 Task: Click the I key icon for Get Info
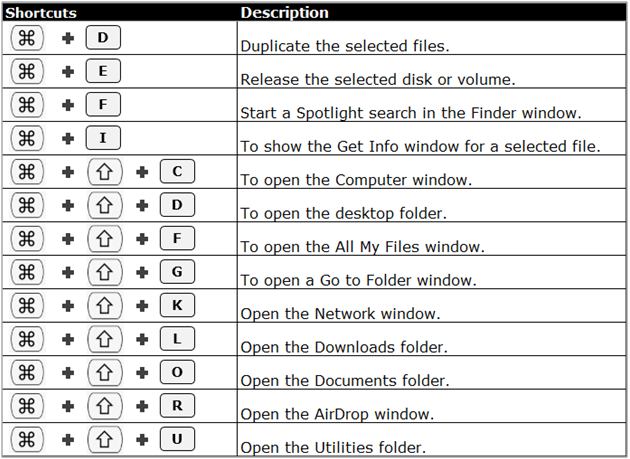tap(103, 138)
